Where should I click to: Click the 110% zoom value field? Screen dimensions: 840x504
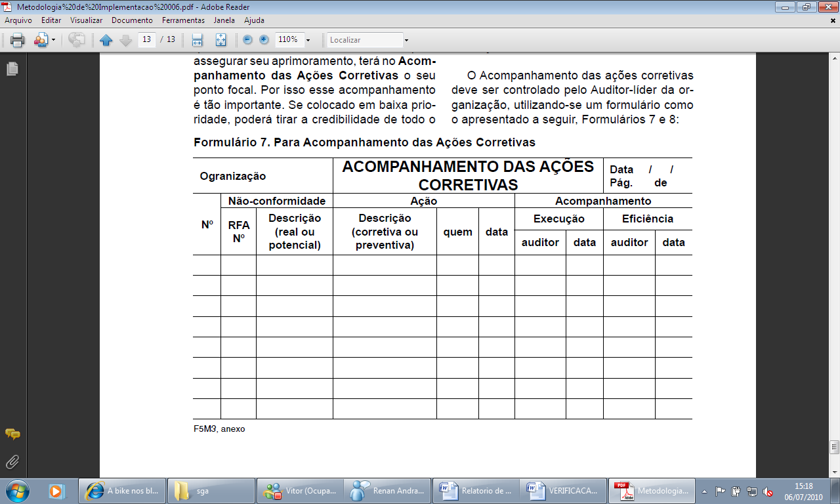(288, 39)
